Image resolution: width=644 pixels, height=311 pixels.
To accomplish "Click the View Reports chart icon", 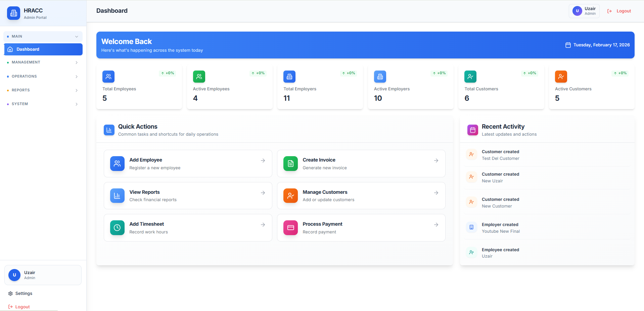I will click(x=117, y=196).
